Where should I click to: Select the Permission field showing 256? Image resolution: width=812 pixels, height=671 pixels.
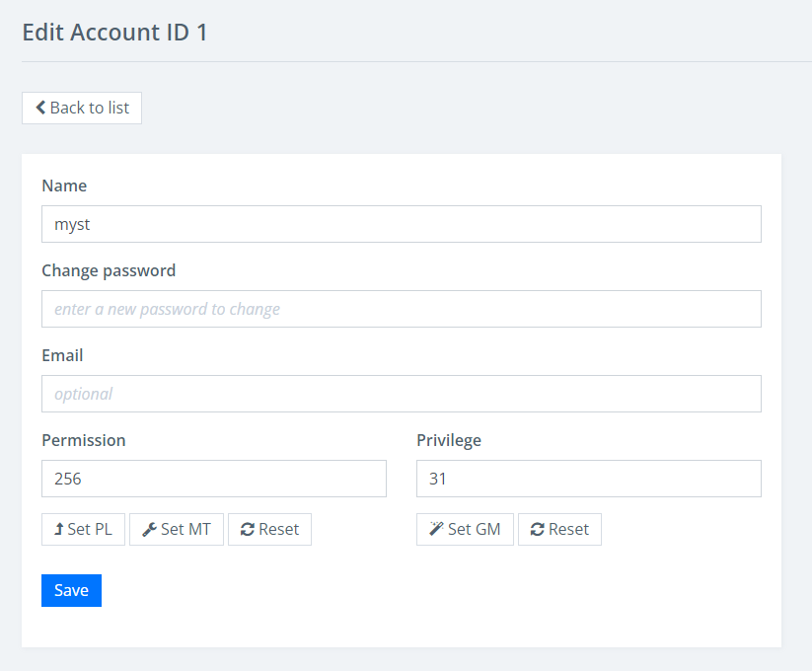pyautogui.click(x=214, y=479)
